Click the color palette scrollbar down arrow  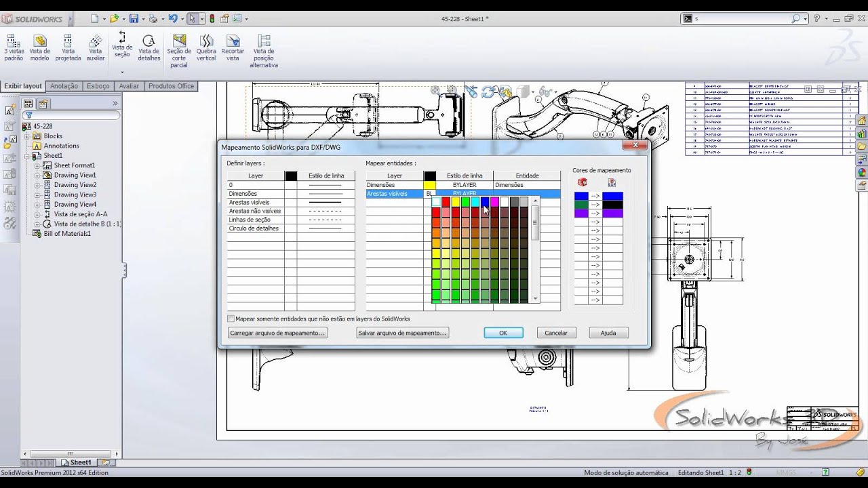point(536,298)
